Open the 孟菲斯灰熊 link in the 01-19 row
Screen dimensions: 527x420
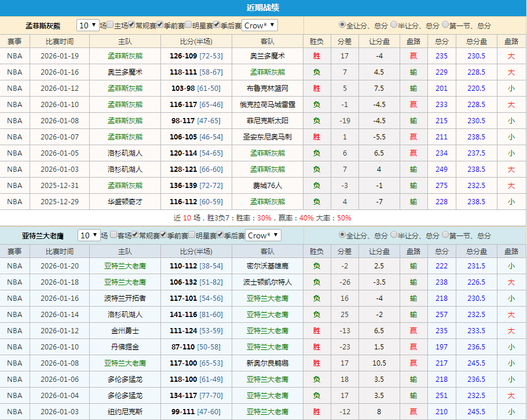pyautogui.click(x=125, y=56)
